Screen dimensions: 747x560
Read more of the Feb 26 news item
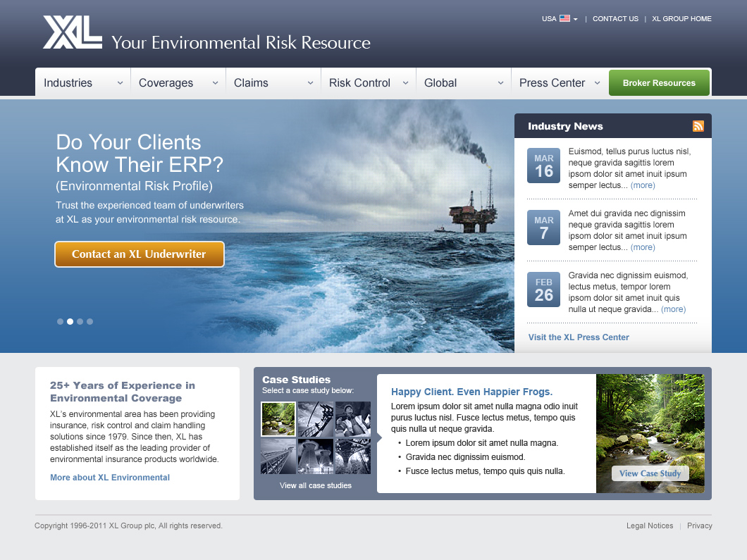[673, 309]
